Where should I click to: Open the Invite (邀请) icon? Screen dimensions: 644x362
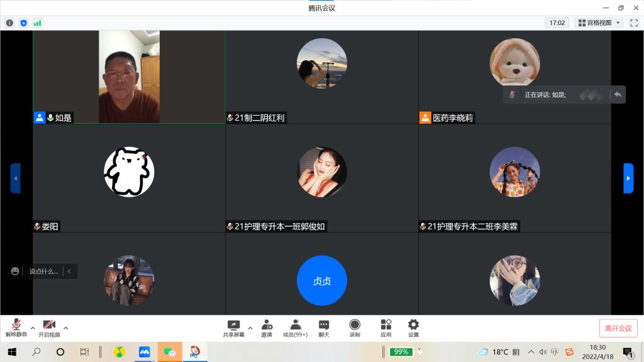coord(267,328)
